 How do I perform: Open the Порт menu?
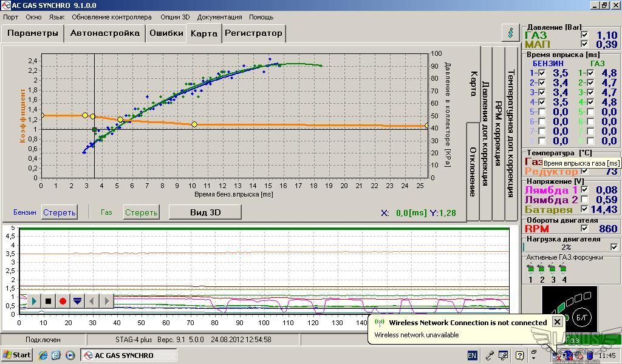click(x=10, y=17)
